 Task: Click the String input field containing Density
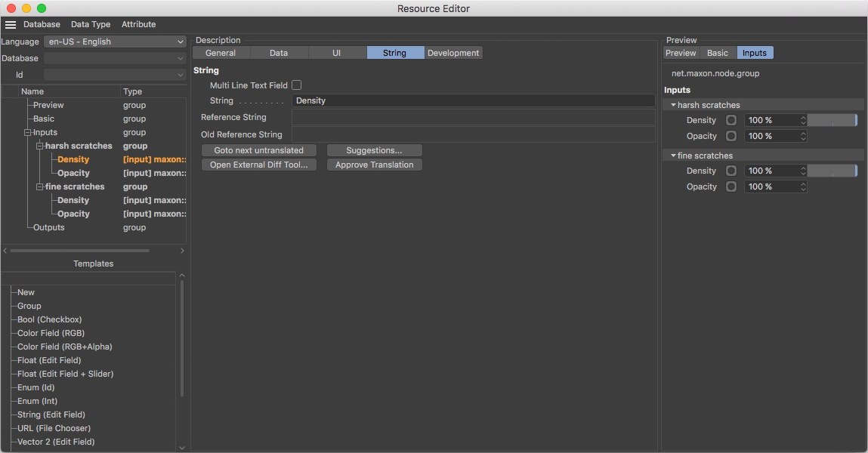click(473, 100)
